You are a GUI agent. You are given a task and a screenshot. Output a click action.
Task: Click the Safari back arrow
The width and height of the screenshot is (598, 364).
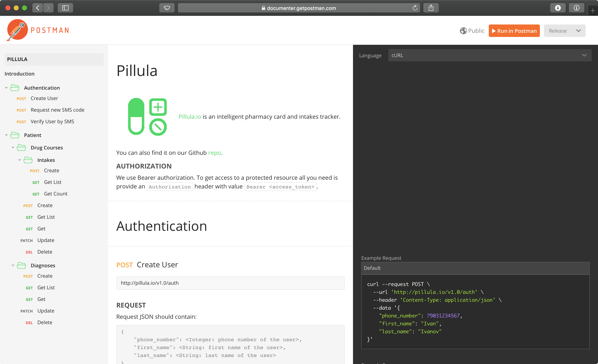[38, 8]
